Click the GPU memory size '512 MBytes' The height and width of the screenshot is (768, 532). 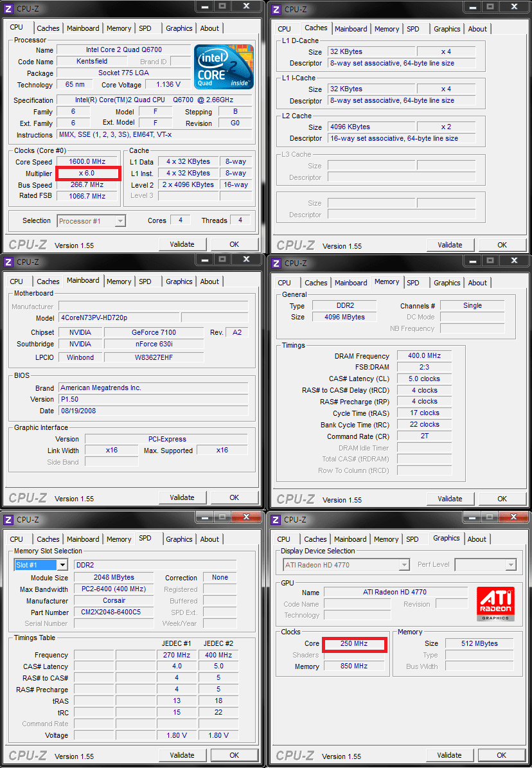(x=479, y=643)
